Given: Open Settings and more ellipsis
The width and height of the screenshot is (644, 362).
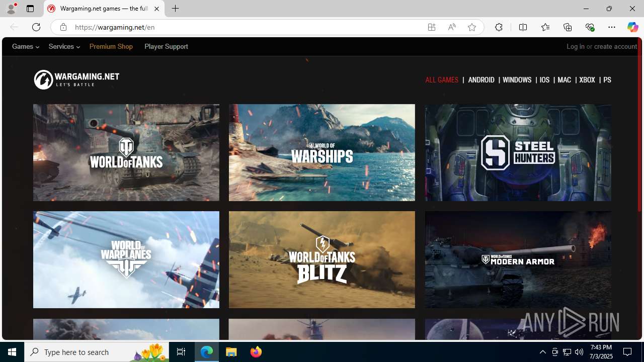Looking at the screenshot, I should (612, 27).
